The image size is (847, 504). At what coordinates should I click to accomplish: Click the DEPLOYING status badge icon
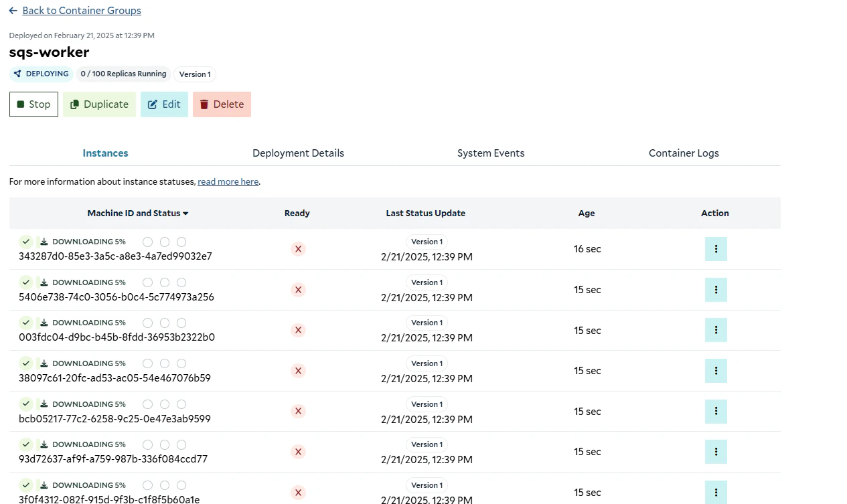(17, 74)
